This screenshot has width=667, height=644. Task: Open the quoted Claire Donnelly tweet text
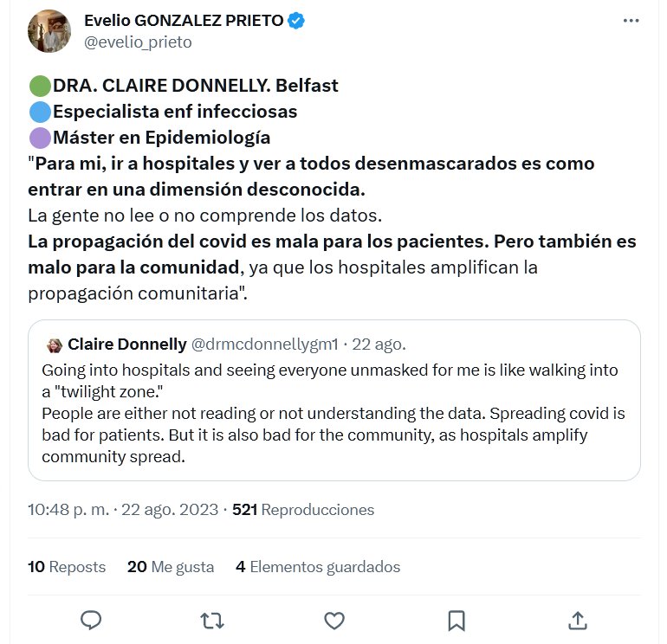tap(333, 413)
